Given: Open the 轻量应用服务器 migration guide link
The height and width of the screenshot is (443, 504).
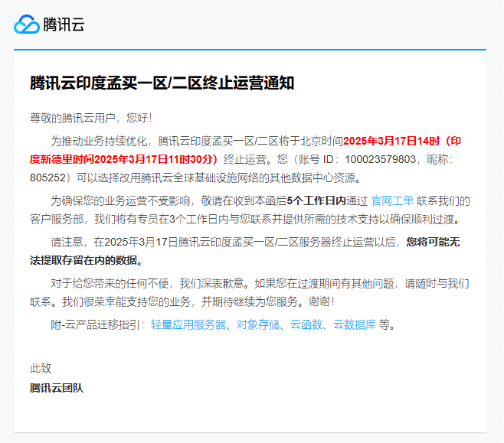Looking at the screenshot, I should 188,324.
